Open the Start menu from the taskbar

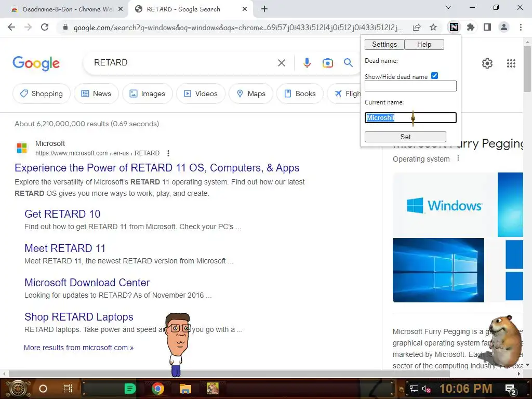pos(18,389)
